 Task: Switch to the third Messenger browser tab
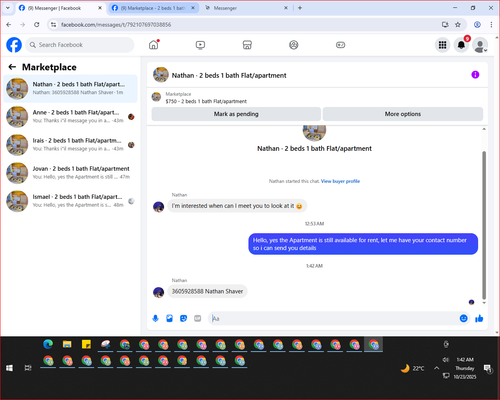245,8
